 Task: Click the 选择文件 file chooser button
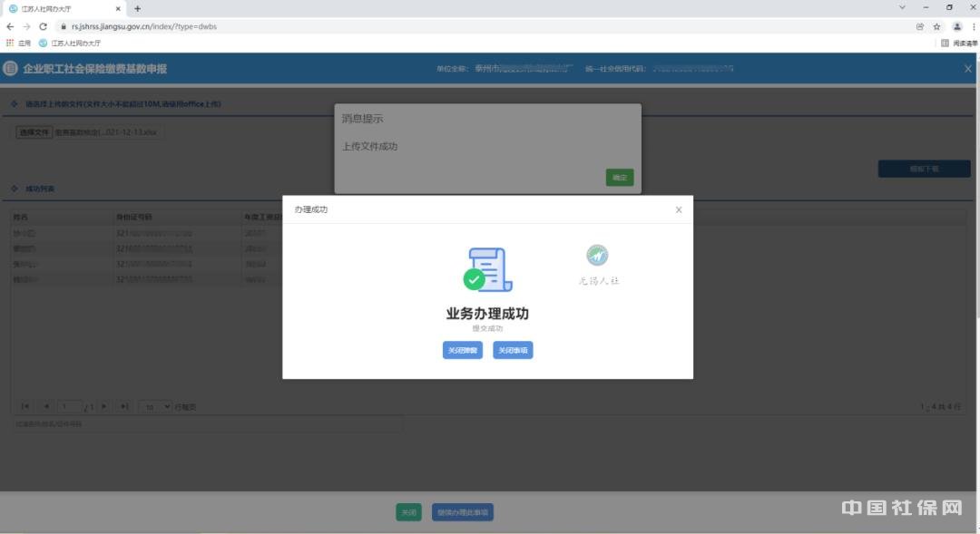tap(34, 132)
